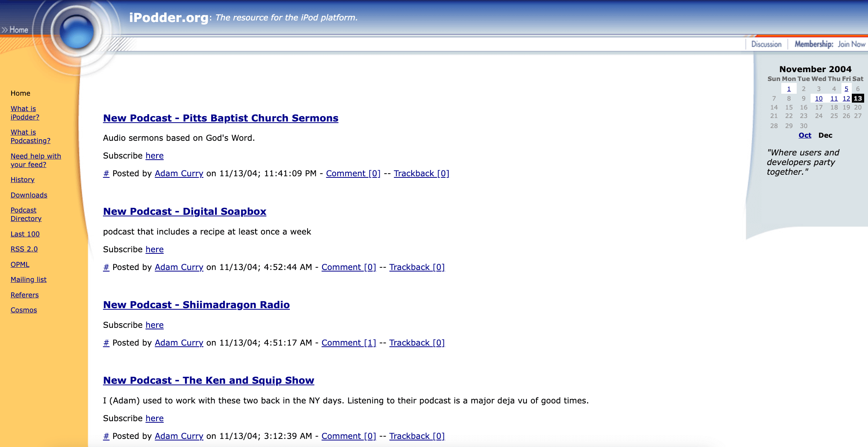868x447 pixels.
Task: Click Subscribe here for Ken and Squip Show
Action: coord(154,418)
